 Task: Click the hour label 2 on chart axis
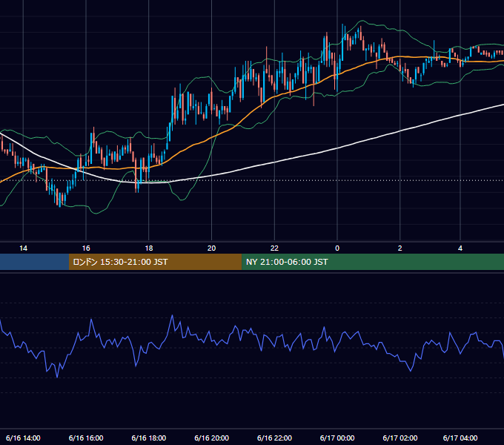coord(399,248)
